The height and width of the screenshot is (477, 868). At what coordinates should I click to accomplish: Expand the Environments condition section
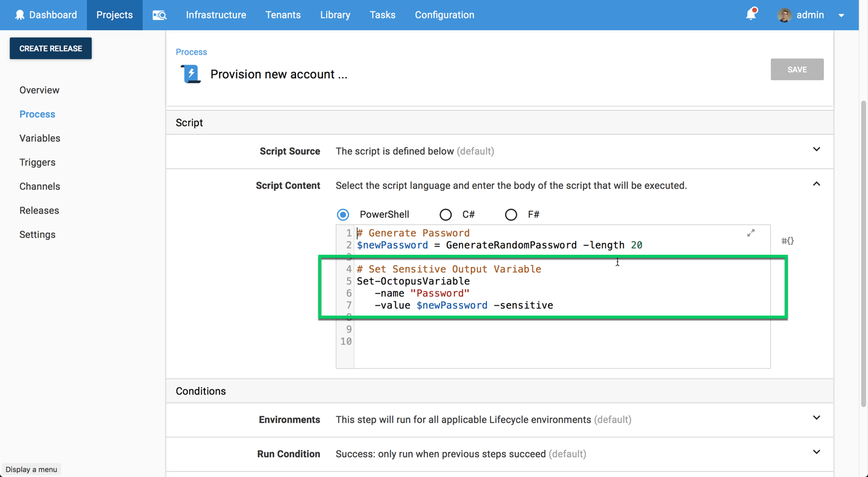tap(816, 418)
